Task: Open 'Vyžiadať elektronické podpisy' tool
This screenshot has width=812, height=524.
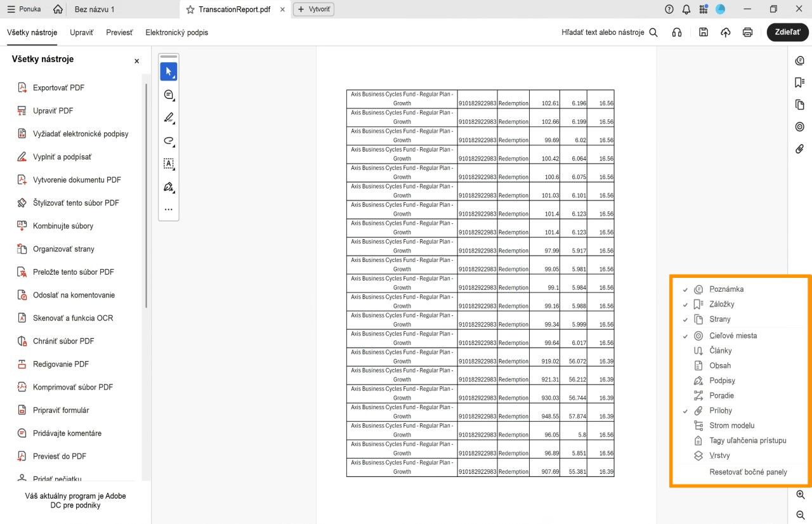Action: [73, 134]
